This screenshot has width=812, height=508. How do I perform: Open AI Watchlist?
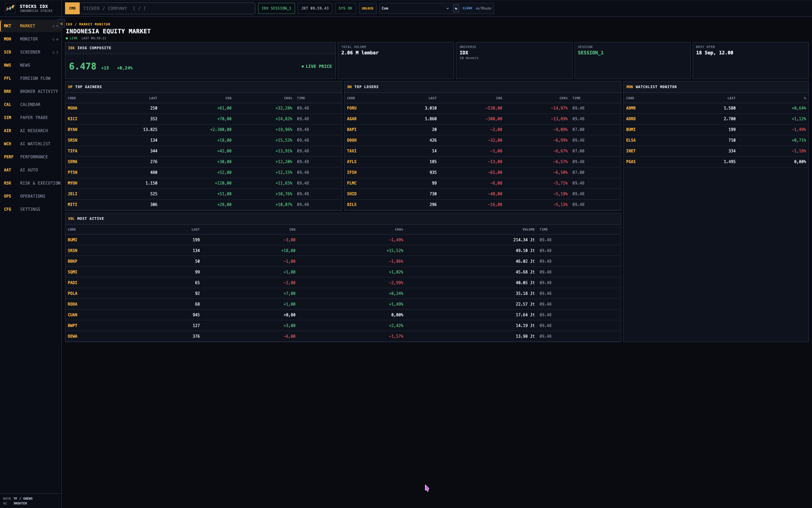[x=31, y=144]
